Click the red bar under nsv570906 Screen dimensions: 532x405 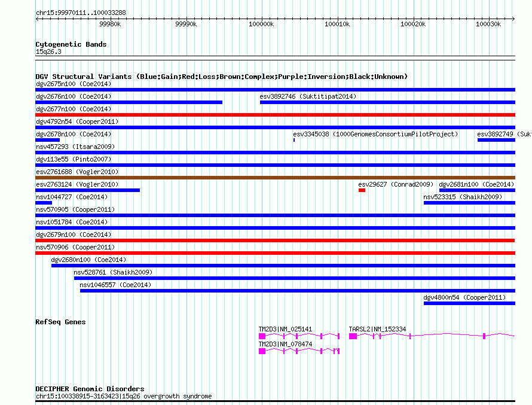point(275,253)
